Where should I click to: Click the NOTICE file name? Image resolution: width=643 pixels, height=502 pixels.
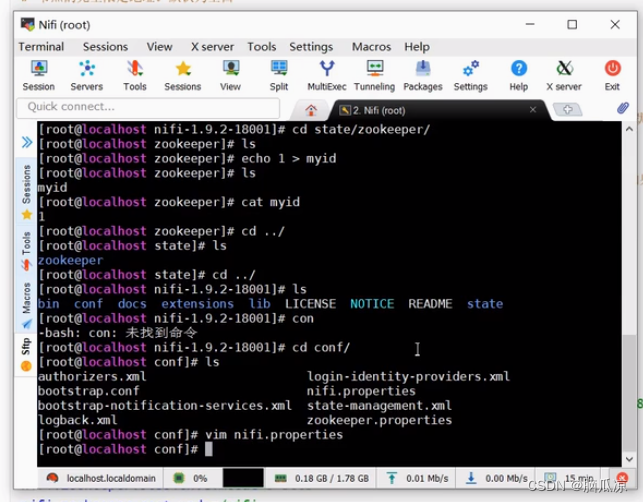pyautogui.click(x=372, y=304)
